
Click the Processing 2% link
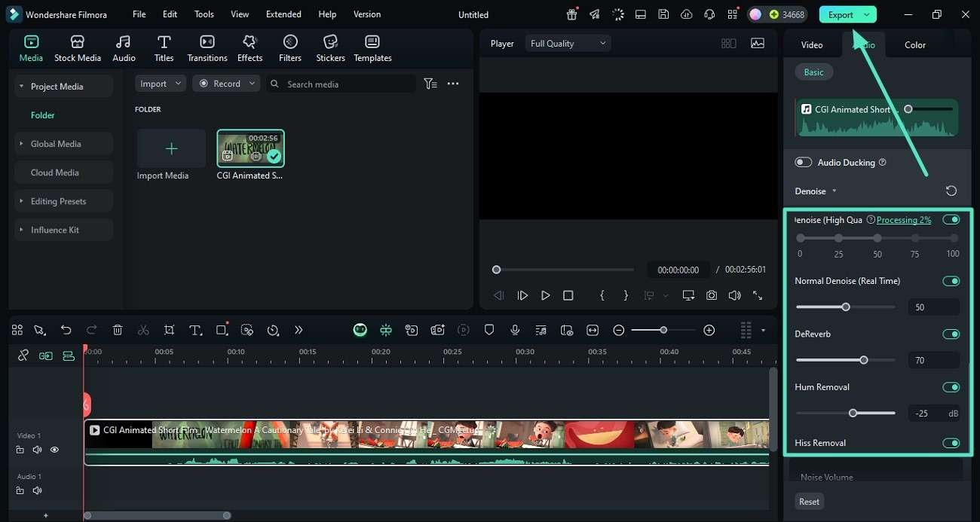pos(904,220)
